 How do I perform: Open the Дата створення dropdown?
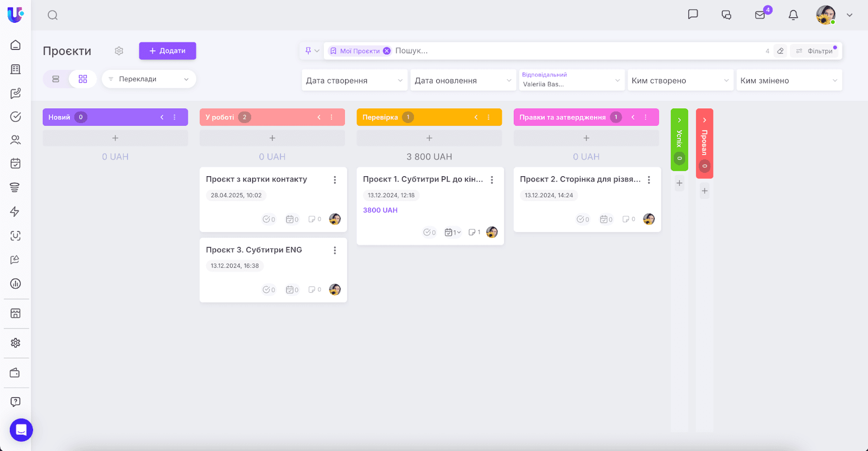pos(354,80)
